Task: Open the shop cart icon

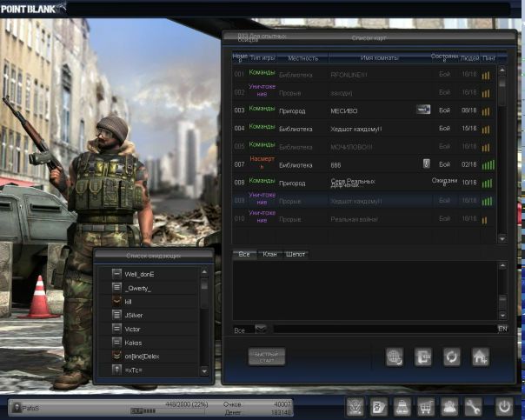Action: tap(427, 406)
